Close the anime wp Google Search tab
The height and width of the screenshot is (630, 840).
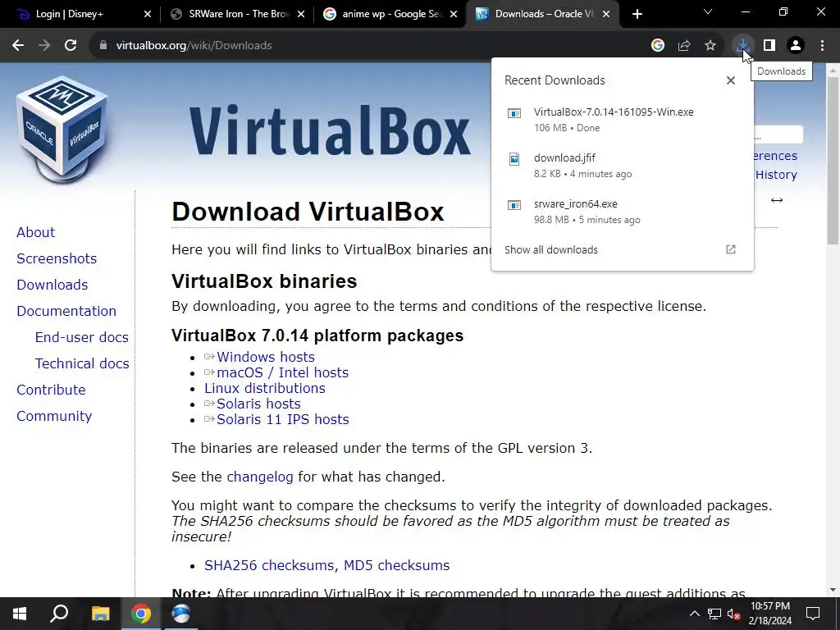[454, 14]
